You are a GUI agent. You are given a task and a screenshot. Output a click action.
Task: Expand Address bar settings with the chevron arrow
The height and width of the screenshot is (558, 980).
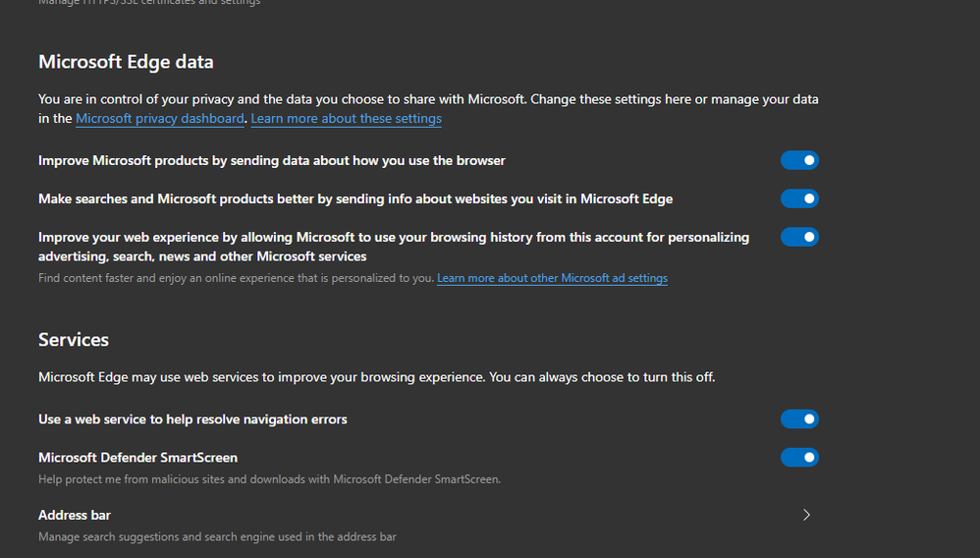(x=806, y=515)
